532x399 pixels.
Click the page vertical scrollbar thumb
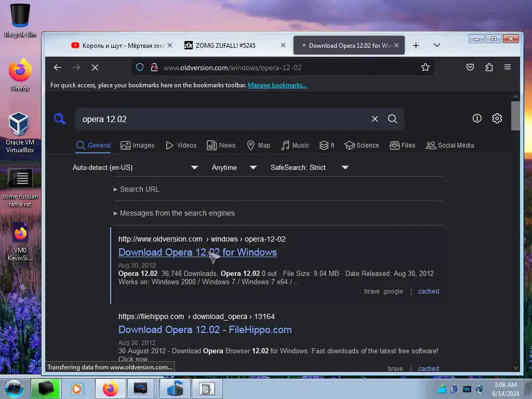(x=515, y=115)
